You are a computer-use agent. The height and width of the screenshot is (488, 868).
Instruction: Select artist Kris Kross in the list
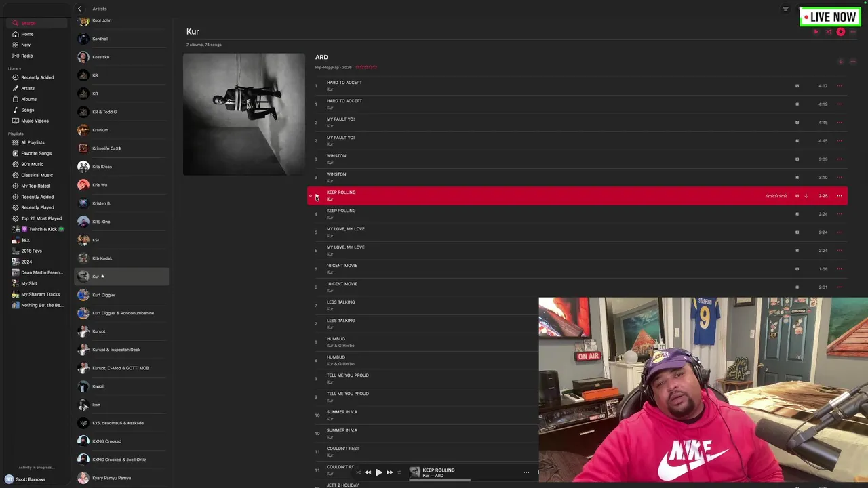[122, 167]
